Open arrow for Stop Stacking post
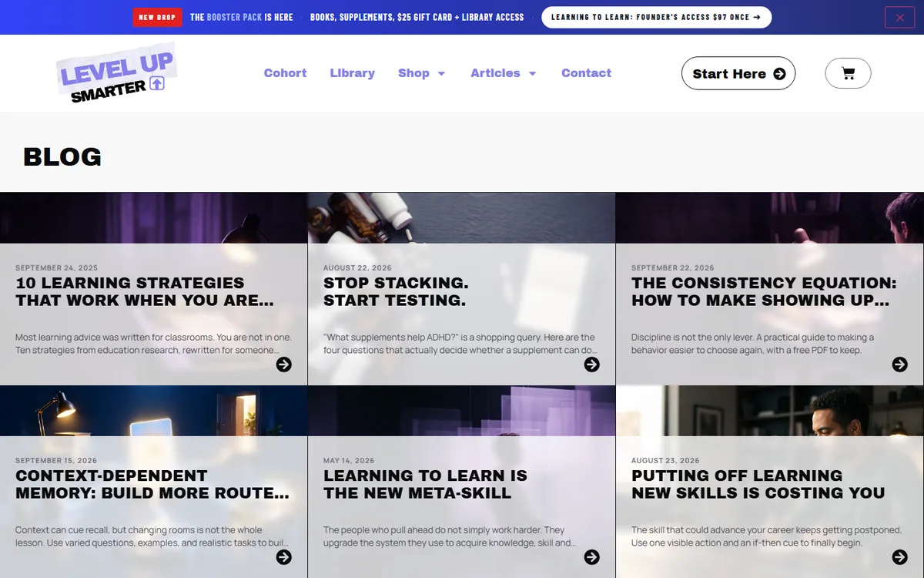The width and height of the screenshot is (924, 578). 592,365
